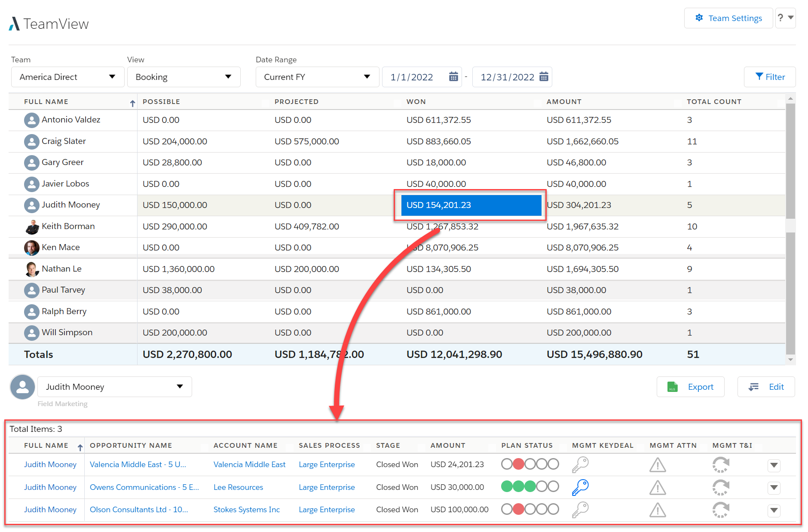
Task: Click the Edit button
Action: [x=766, y=387]
